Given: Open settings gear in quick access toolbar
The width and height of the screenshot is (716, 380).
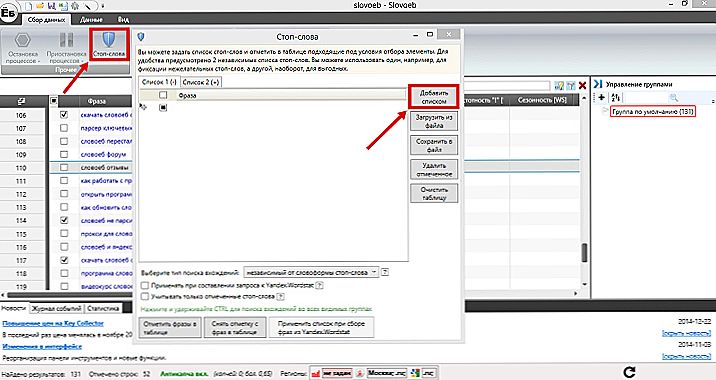Looking at the screenshot, I should pos(74,6).
